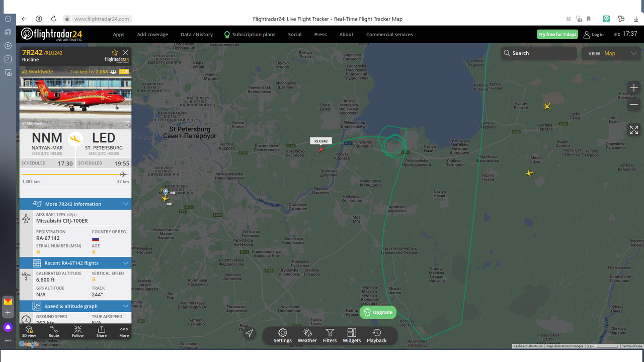Open More options in the flight panel
644x362 pixels.
click(124, 331)
